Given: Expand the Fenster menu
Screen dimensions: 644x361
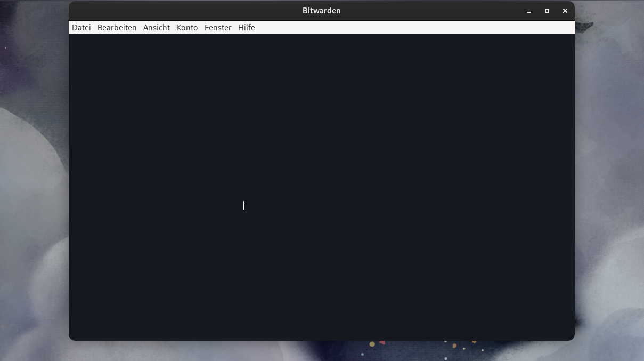Looking at the screenshot, I should coord(218,28).
